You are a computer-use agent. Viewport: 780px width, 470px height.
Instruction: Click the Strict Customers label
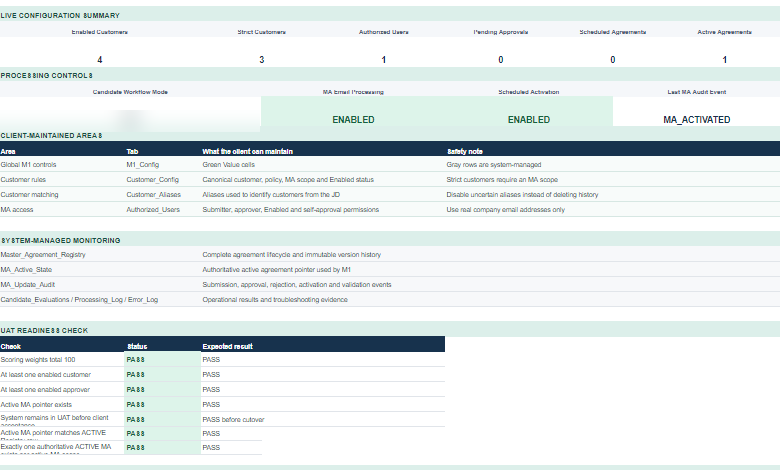pos(262,32)
